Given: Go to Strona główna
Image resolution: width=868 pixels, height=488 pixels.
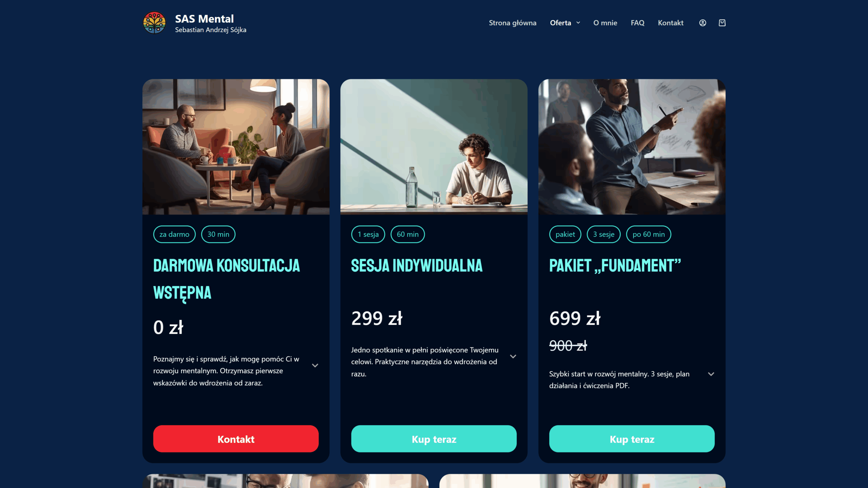Looking at the screenshot, I should (x=512, y=23).
